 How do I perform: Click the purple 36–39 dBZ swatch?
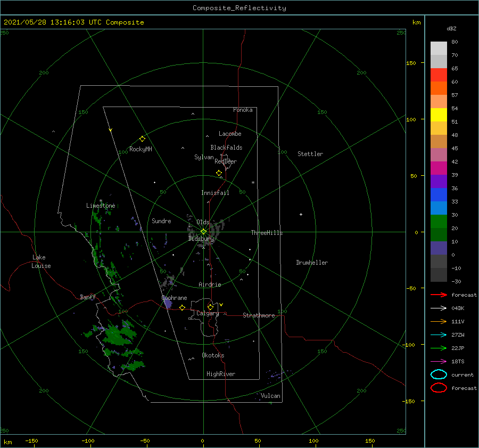(439, 181)
